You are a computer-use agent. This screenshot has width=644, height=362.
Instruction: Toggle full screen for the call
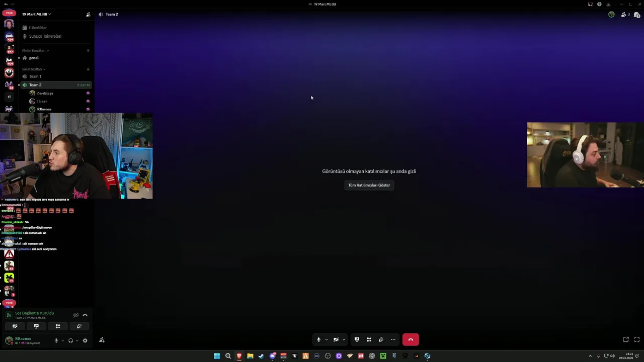point(637,340)
